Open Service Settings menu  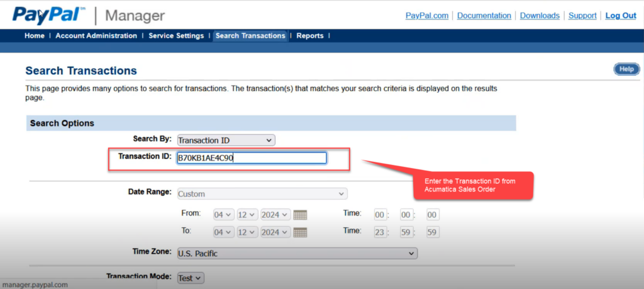coord(176,36)
